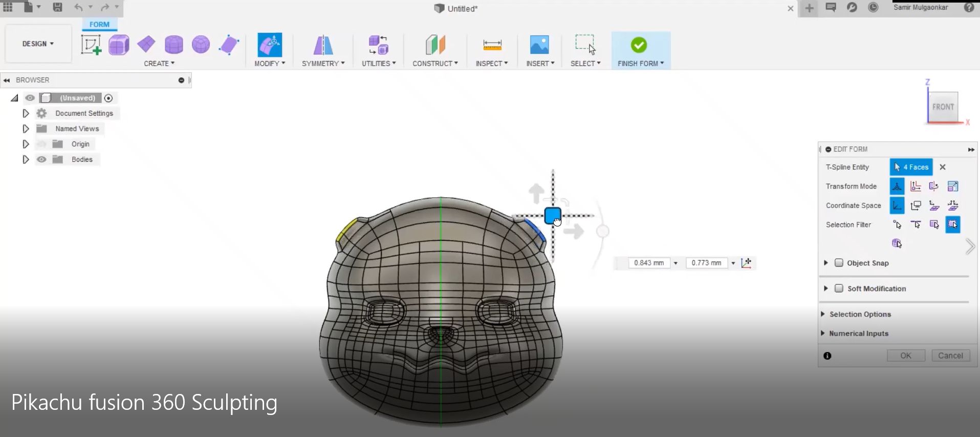
Task: Choose Scale transform mode icon
Action: point(953,186)
